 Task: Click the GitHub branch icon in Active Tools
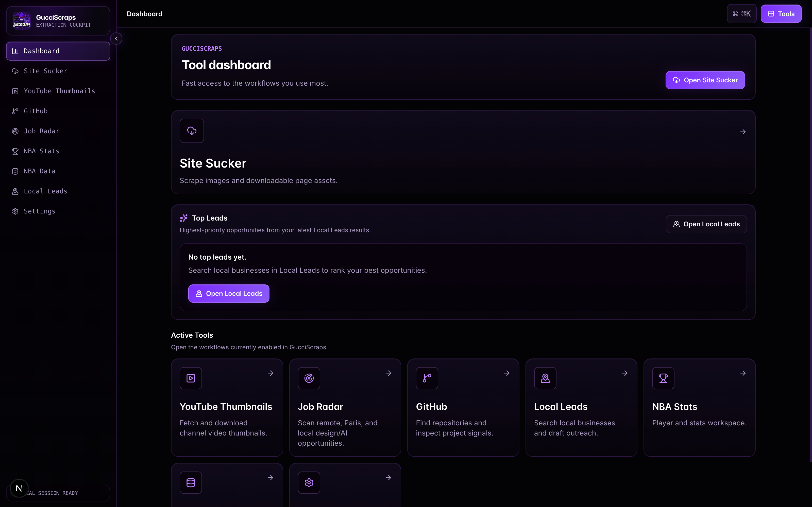[427, 378]
